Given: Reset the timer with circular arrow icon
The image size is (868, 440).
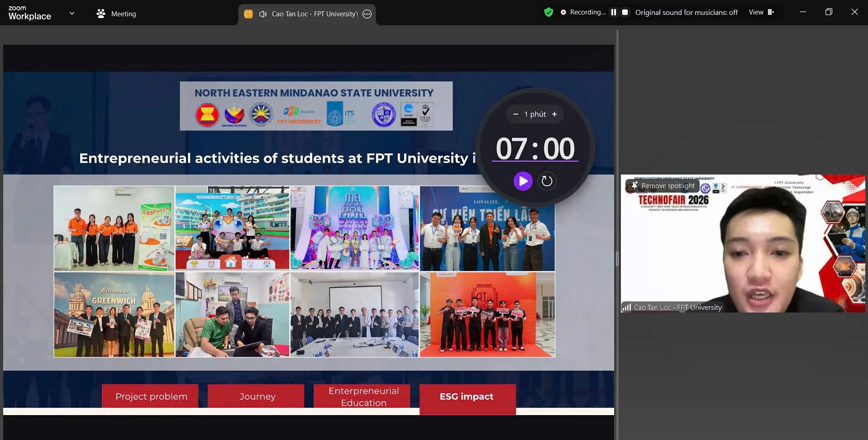Looking at the screenshot, I should (547, 181).
